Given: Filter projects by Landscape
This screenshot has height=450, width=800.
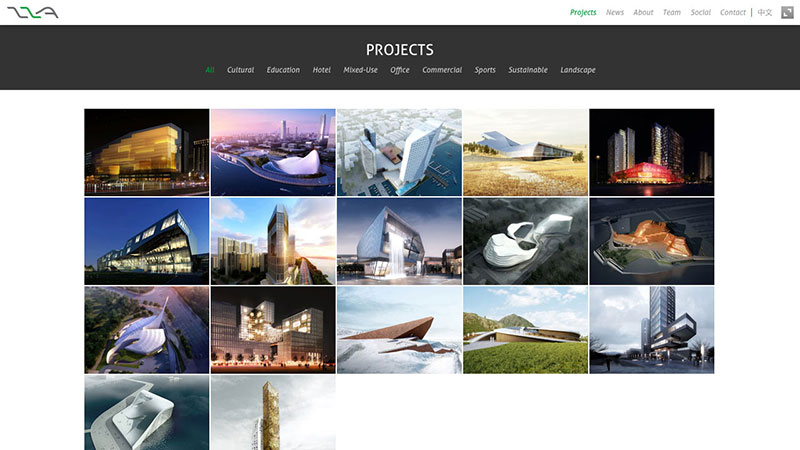Looking at the screenshot, I should coord(578,70).
